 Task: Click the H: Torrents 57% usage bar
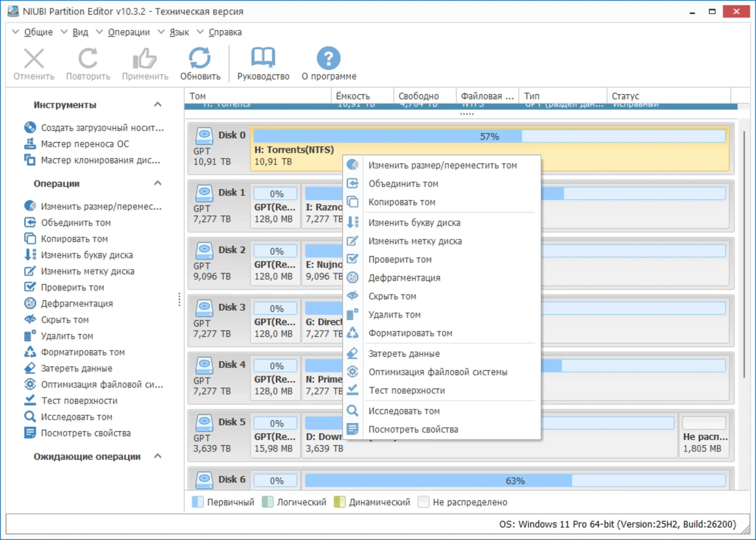pos(490,136)
